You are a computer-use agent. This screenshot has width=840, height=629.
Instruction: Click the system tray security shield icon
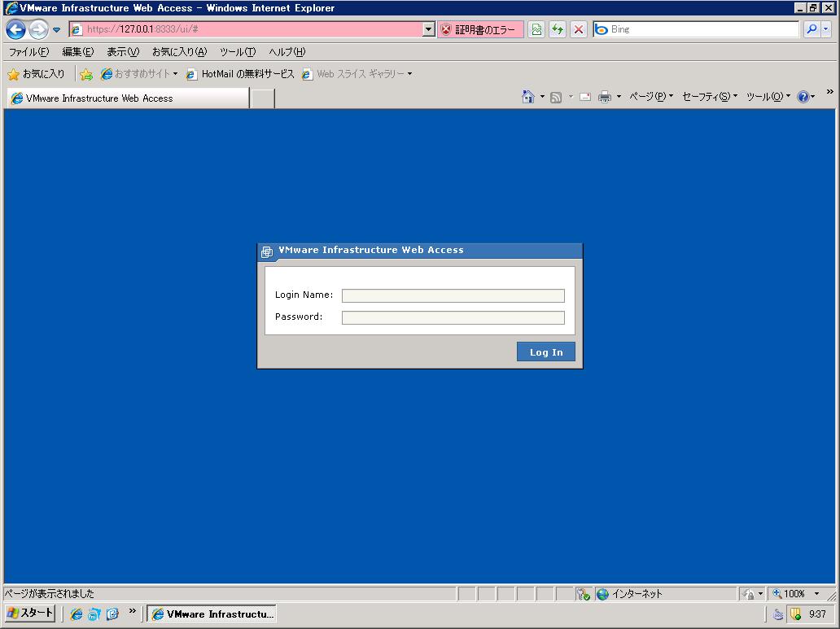[x=795, y=614]
